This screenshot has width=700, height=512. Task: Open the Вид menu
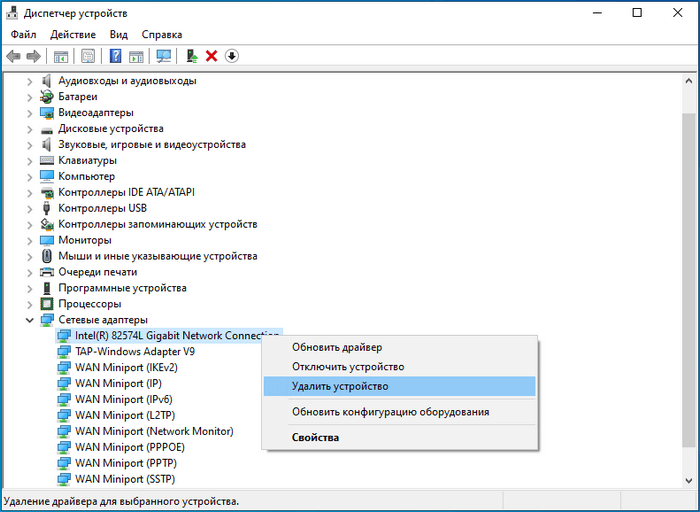(119, 34)
